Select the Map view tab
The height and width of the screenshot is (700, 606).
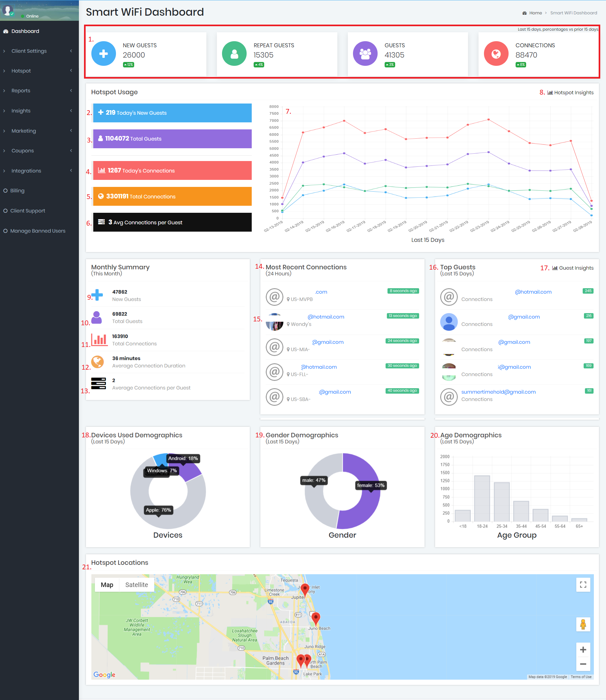click(x=107, y=585)
